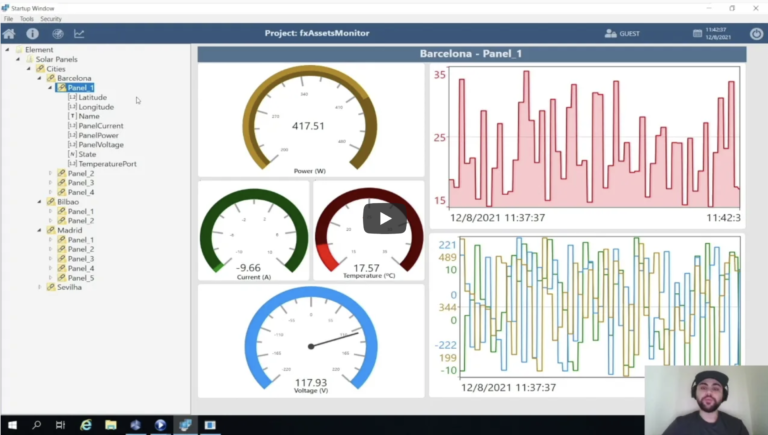Click the Power gauge reading 417.51
Viewport: 768px width, 435px height.
(x=309, y=122)
